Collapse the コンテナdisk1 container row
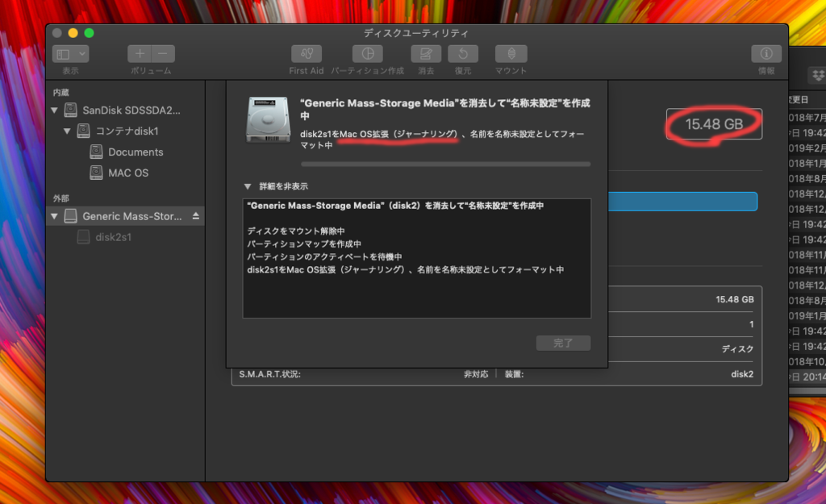 (67, 131)
